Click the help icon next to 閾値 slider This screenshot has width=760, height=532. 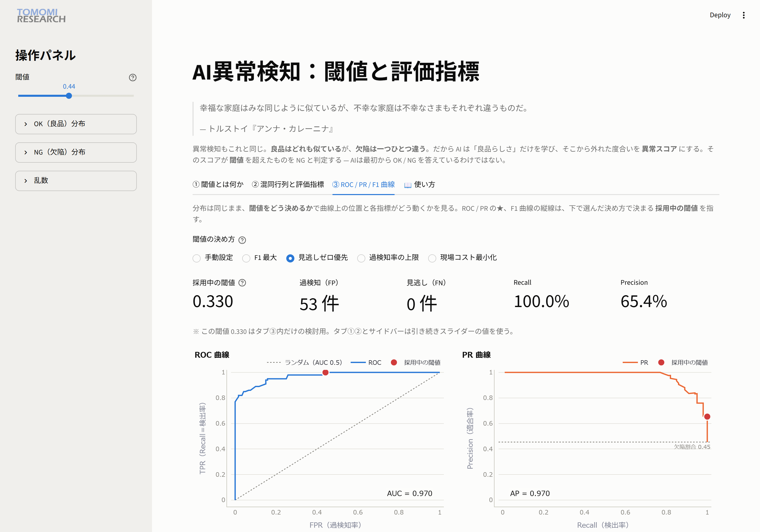[132, 78]
